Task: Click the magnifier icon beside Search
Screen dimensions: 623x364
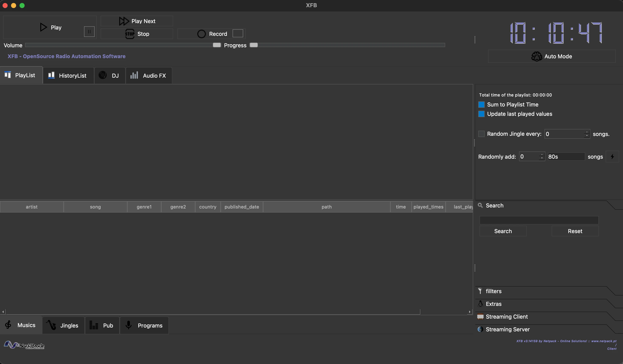Action: coord(480,205)
